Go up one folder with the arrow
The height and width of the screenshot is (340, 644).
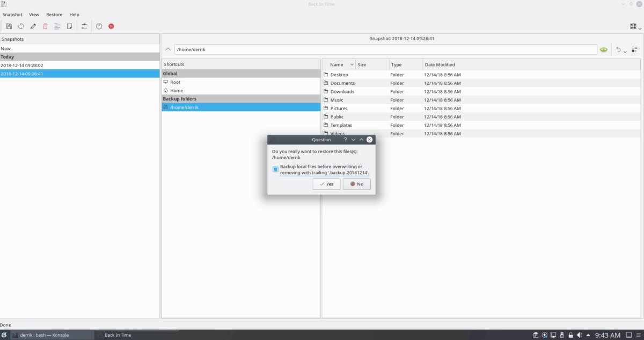point(168,49)
